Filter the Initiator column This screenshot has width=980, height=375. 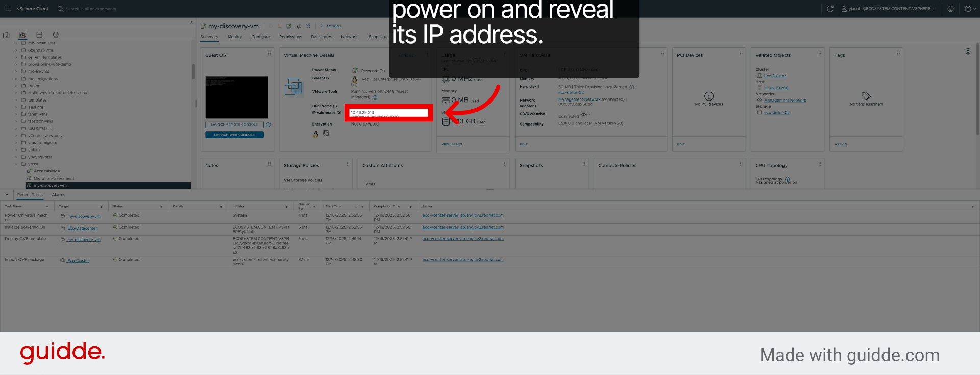pyautogui.click(x=286, y=207)
